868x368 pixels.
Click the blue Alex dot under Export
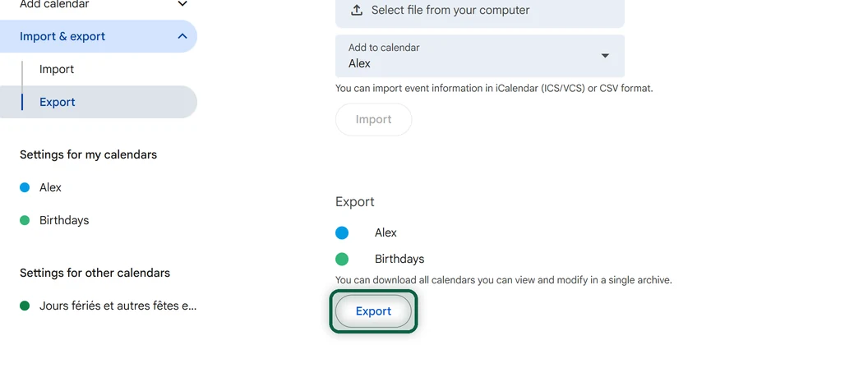point(342,233)
